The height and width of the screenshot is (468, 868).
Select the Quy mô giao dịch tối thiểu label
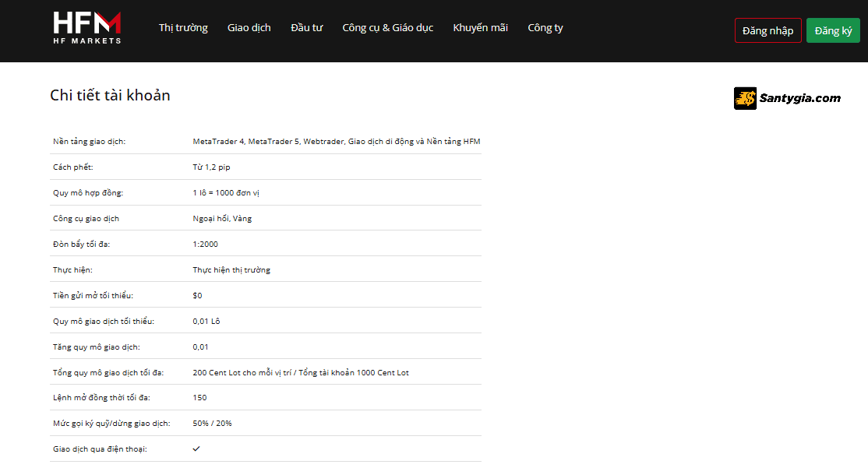(104, 322)
